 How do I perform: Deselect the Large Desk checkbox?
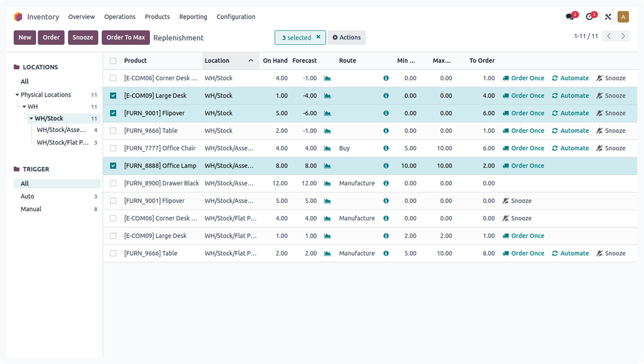pos(113,95)
